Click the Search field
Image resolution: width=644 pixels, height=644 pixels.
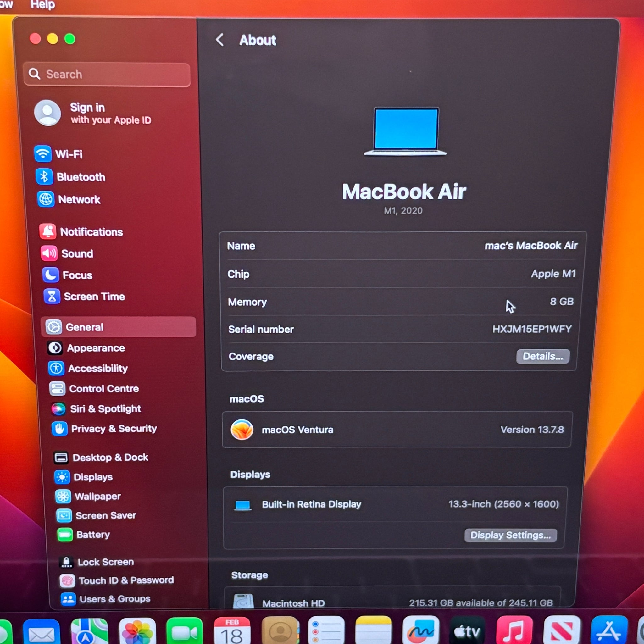click(107, 74)
